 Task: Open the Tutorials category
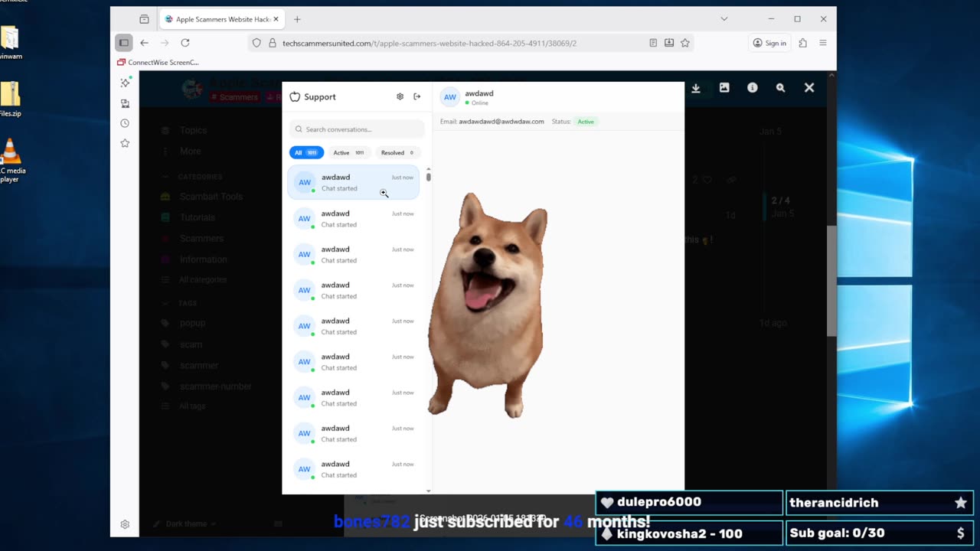(x=198, y=217)
